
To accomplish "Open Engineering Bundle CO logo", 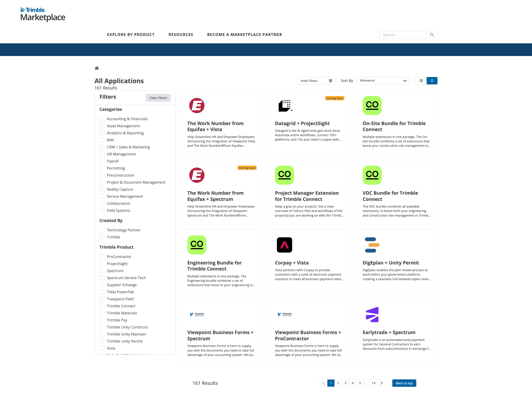I will (x=197, y=245).
